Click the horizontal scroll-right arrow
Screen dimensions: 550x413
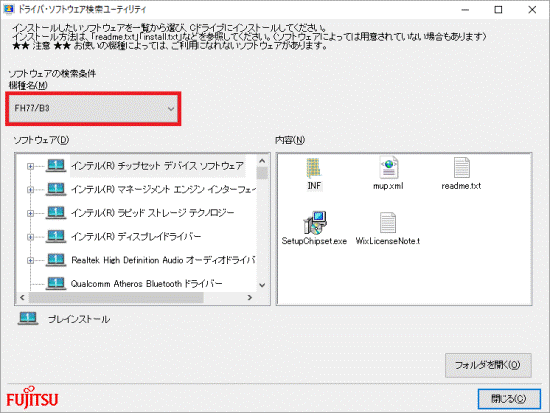(x=250, y=298)
